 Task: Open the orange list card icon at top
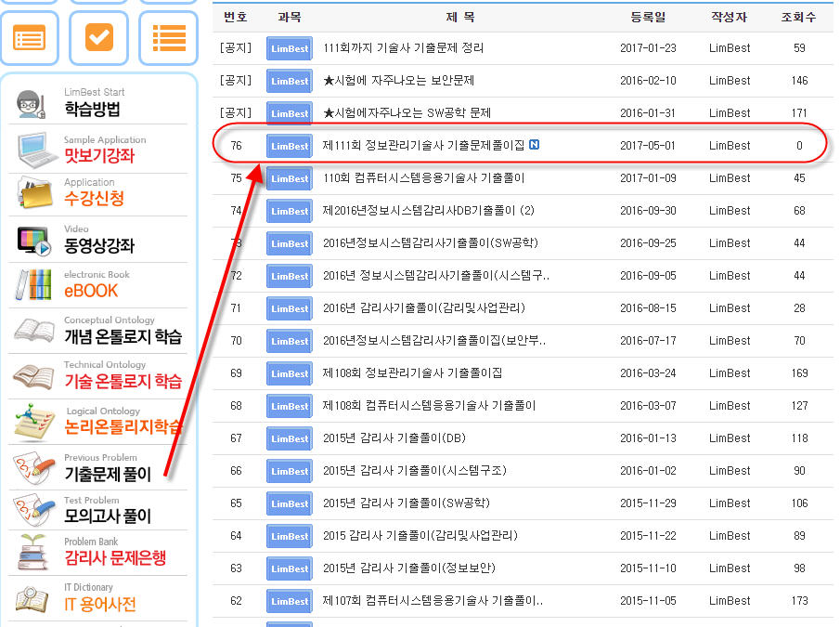coord(30,39)
